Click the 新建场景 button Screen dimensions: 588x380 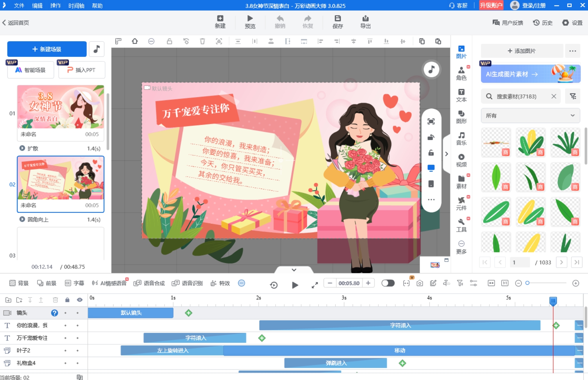pyautogui.click(x=47, y=49)
